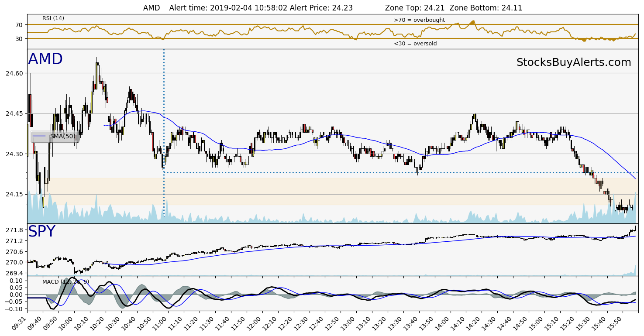Image resolution: width=644 pixels, height=336 pixels.
Task: Click the 10:30 time axis label
Action: point(113,323)
